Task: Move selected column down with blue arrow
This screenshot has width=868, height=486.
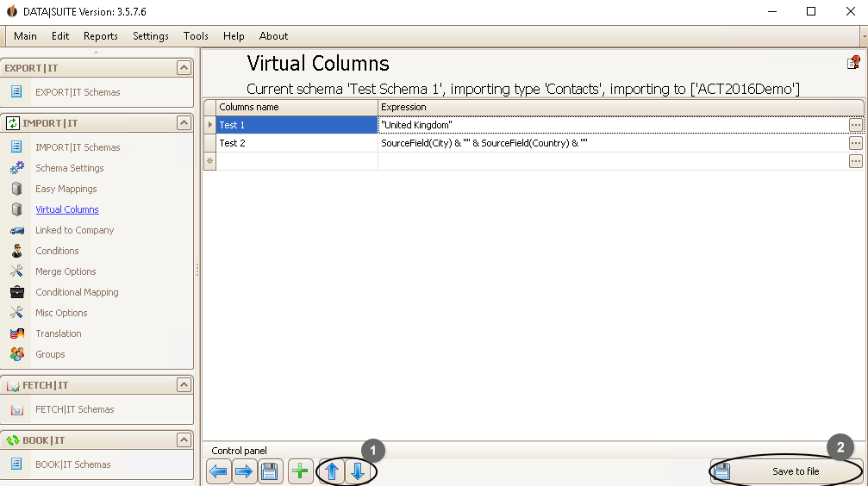Action: pyautogui.click(x=359, y=471)
